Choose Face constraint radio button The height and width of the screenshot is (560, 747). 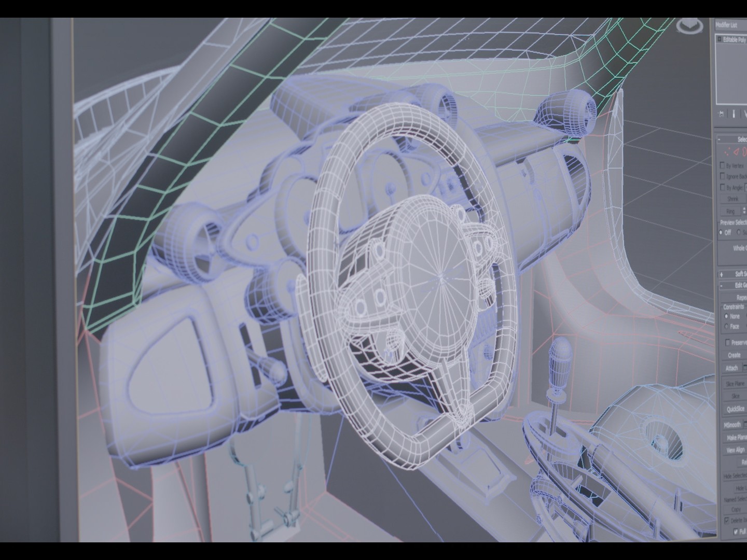[x=726, y=327]
